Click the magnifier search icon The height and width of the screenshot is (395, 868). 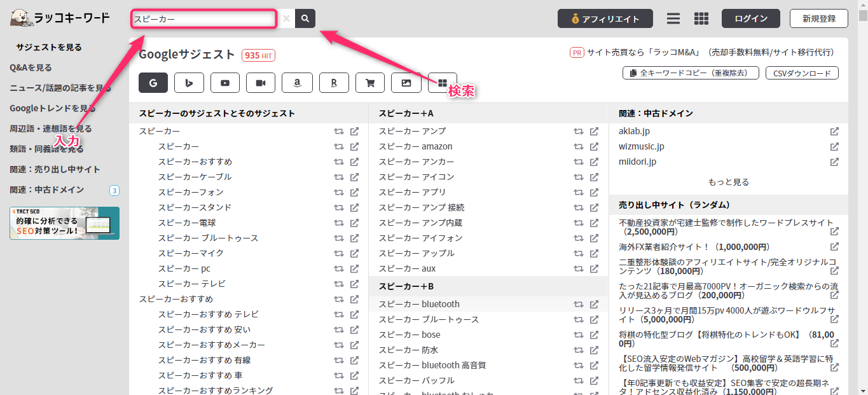(x=305, y=18)
